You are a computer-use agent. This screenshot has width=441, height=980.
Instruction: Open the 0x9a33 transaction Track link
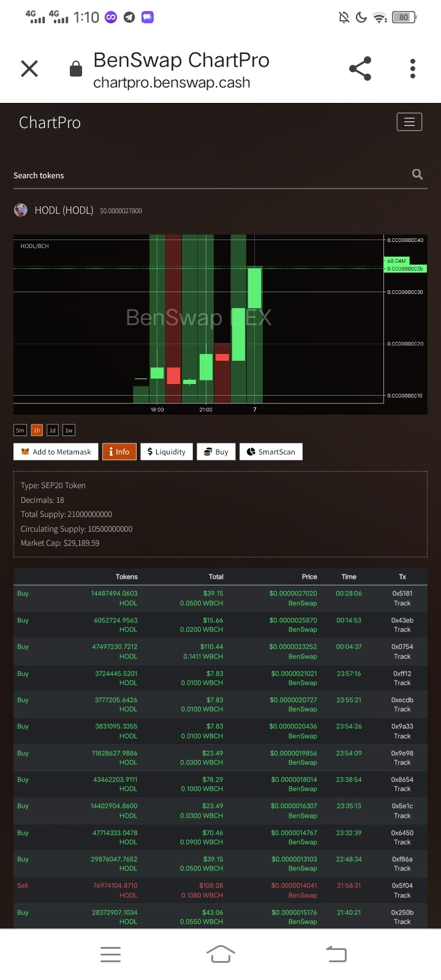tap(402, 736)
